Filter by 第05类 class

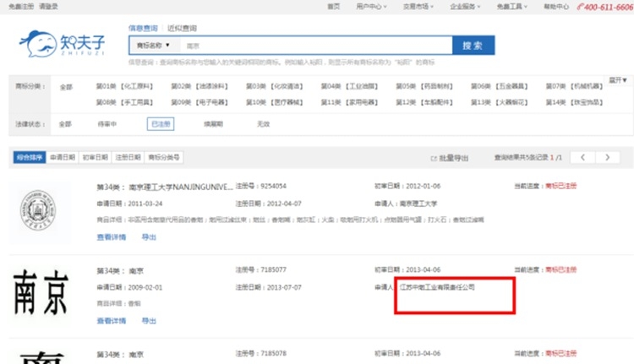(x=424, y=86)
